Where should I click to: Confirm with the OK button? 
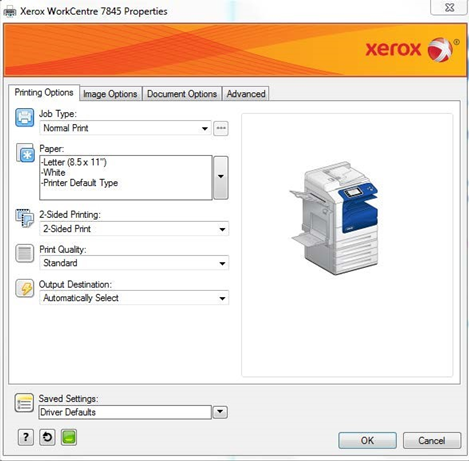[x=367, y=440]
